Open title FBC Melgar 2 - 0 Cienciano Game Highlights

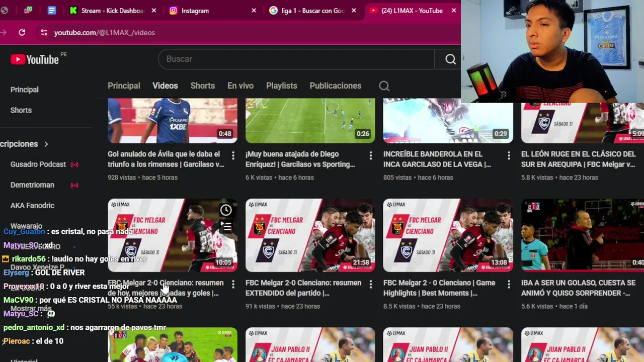tap(439, 288)
